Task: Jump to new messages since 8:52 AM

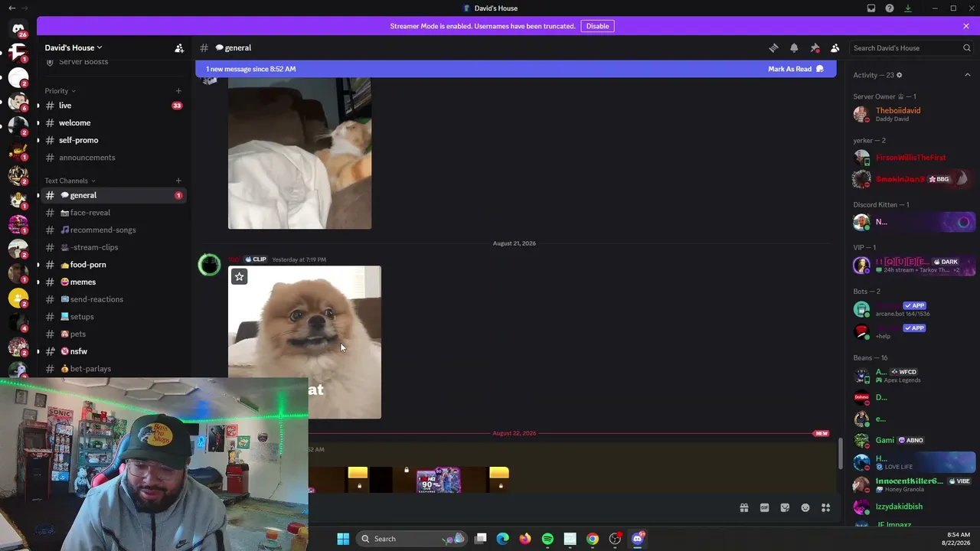Action: point(251,69)
